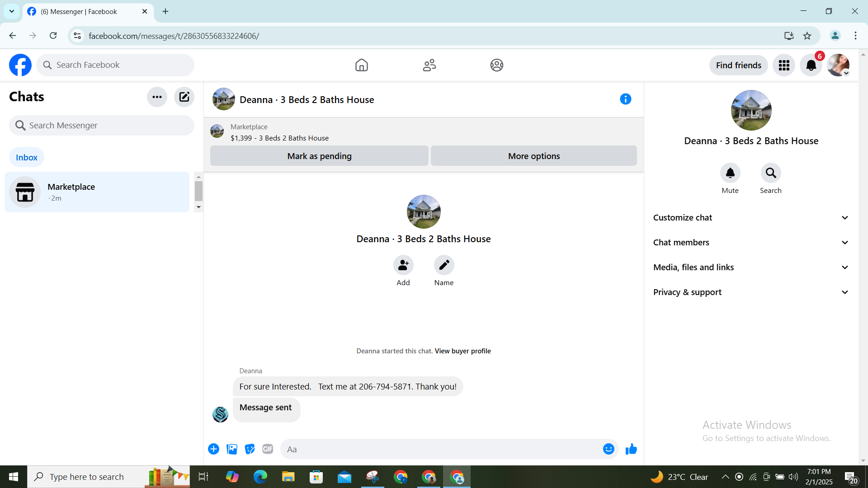This screenshot has height=488, width=868.
Task: Click the Search Messenger field
Action: point(102,126)
